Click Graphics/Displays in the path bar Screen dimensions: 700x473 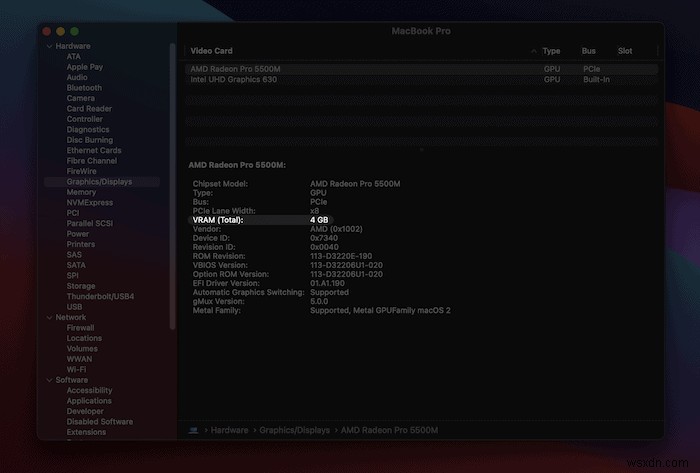[x=295, y=431]
